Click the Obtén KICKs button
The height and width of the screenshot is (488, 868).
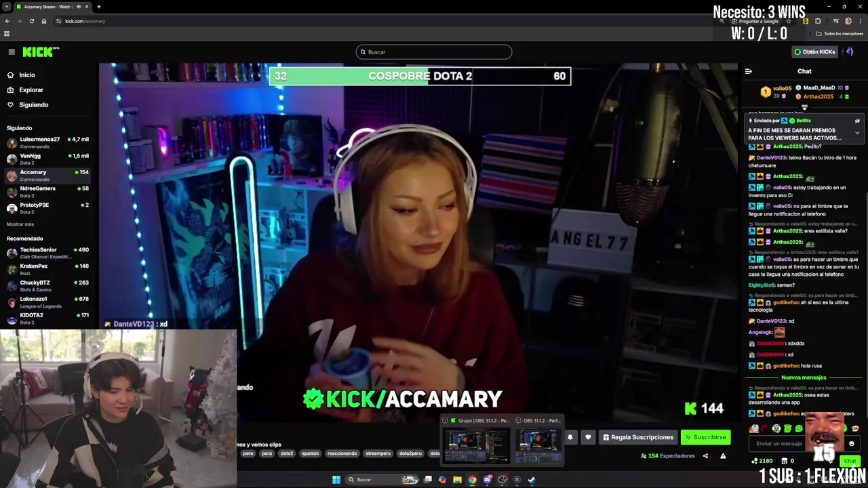pos(814,52)
